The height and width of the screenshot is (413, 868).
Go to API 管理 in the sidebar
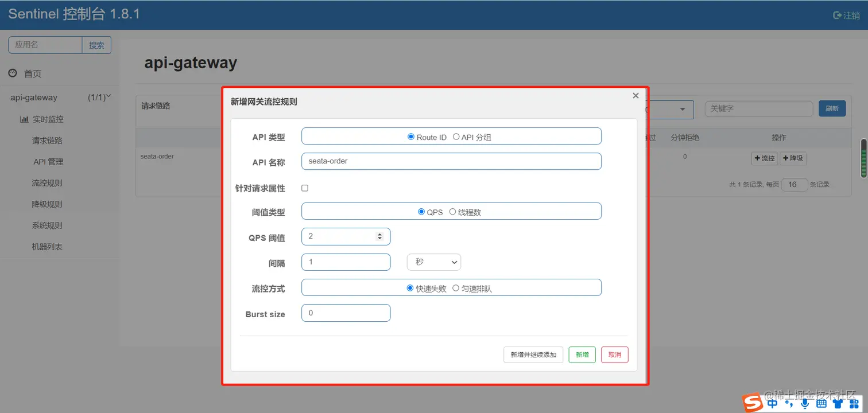click(x=48, y=162)
